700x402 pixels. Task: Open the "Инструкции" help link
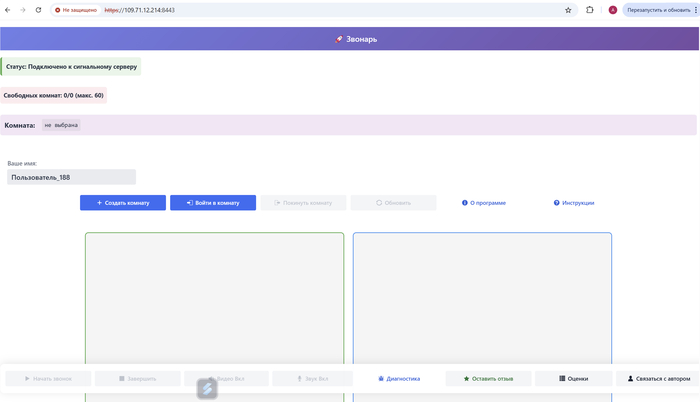[574, 203]
